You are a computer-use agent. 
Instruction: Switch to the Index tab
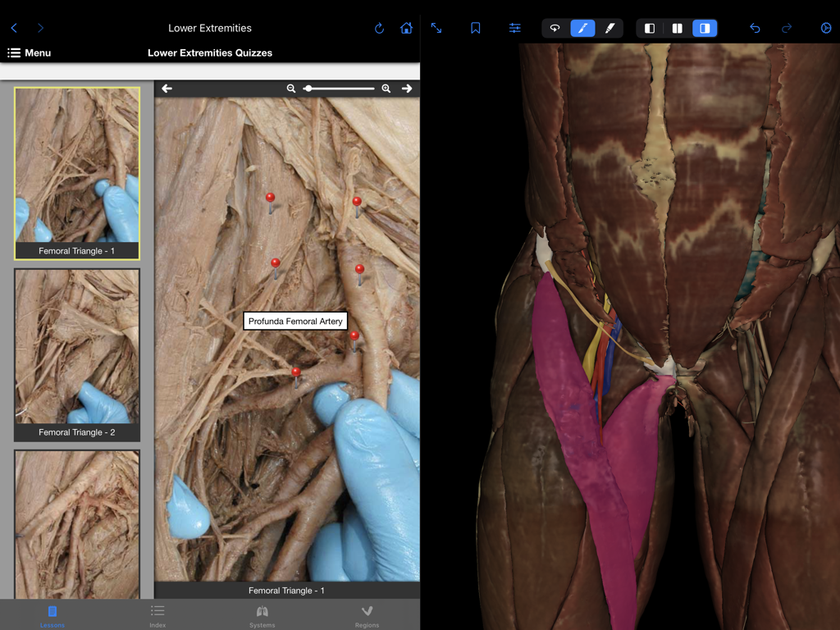(x=157, y=615)
